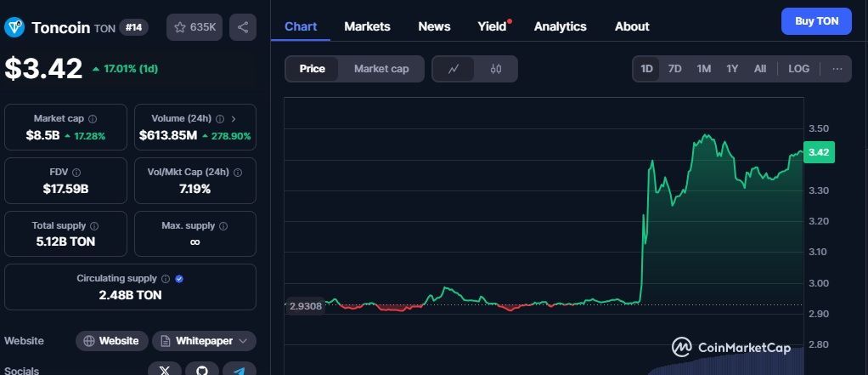Click the $613.85M volume value
This screenshot has height=375, width=868.
pyautogui.click(x=167, y=135)
